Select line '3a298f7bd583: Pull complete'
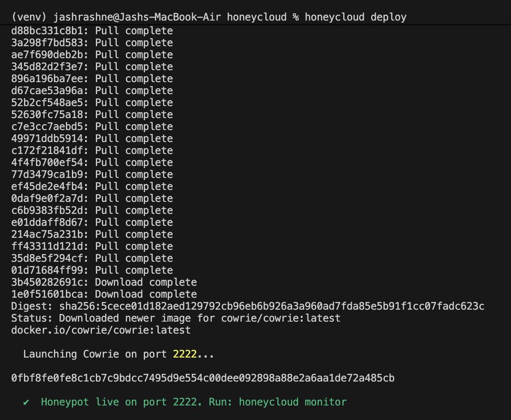 tap(92, 43)
